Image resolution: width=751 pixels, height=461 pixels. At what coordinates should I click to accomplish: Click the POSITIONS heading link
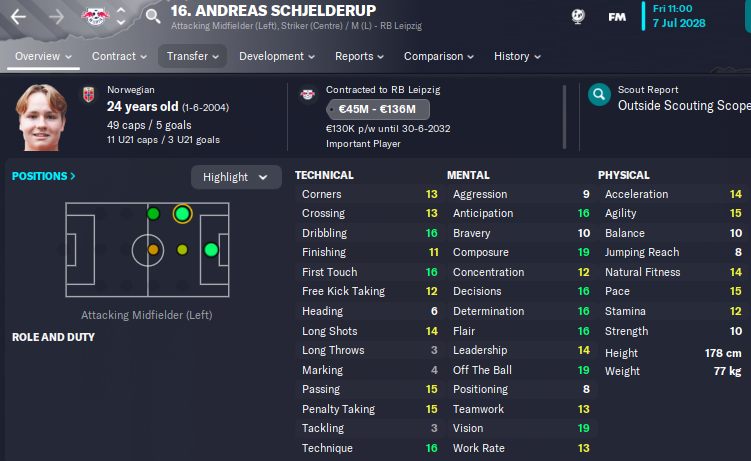pos(44,176)
